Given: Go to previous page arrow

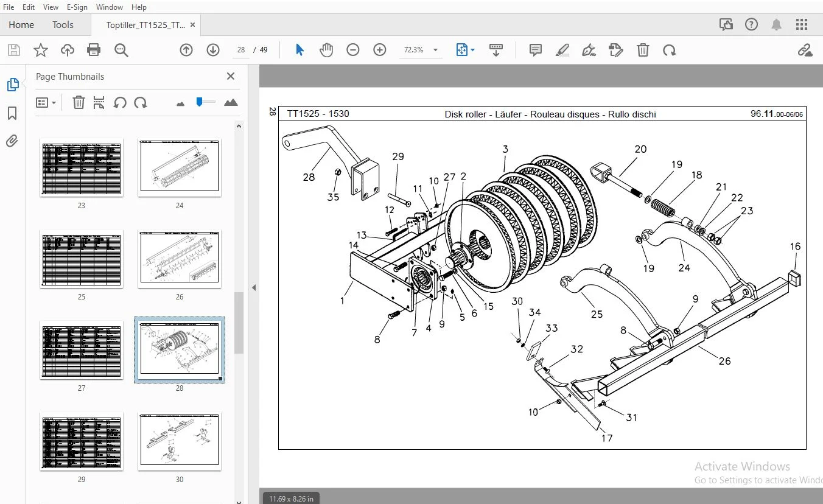Looking at the screenshot, I should (186, 50).
